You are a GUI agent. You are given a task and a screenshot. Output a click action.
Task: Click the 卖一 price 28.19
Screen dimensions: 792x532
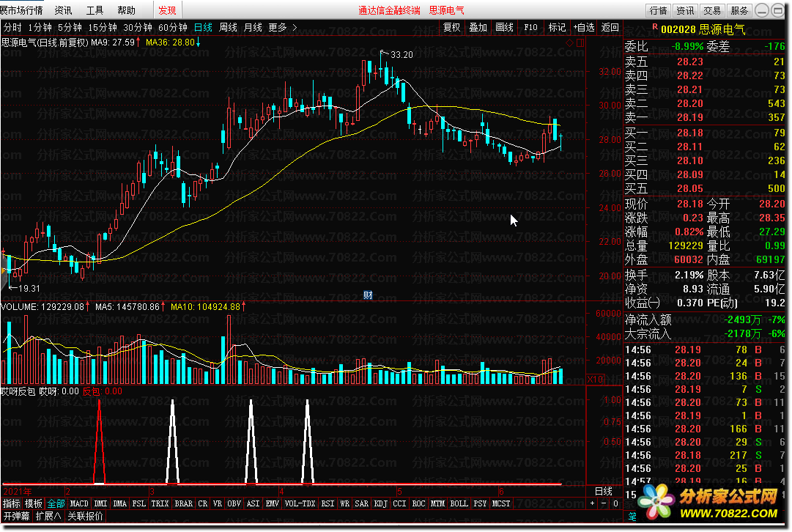(x=690, y=117)
